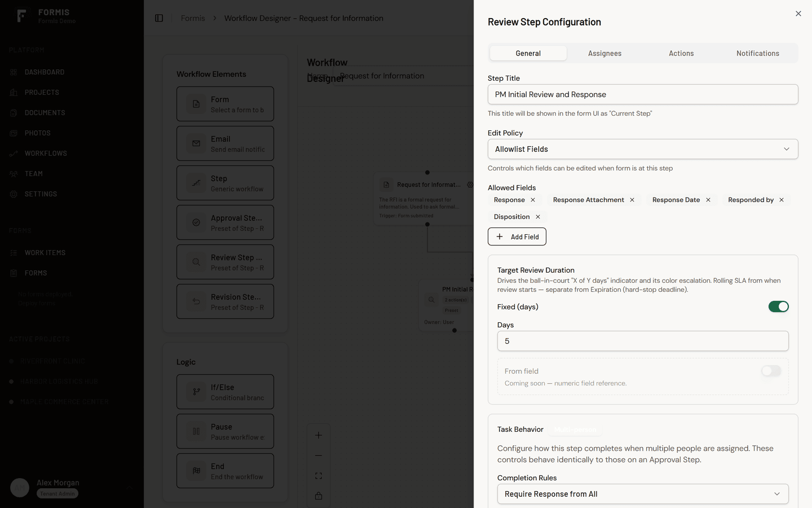Open Team in the sidebar
This screenshot has height=508, width=812.
34,174
